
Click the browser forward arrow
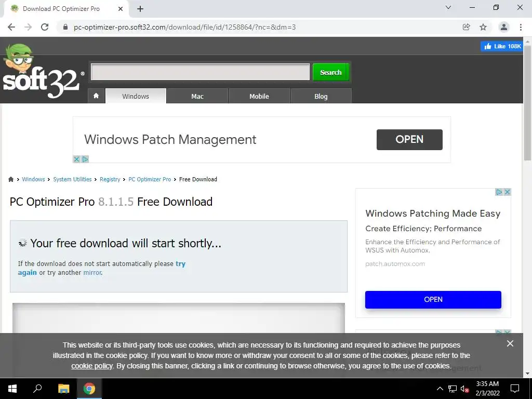(x=28, y=27)
